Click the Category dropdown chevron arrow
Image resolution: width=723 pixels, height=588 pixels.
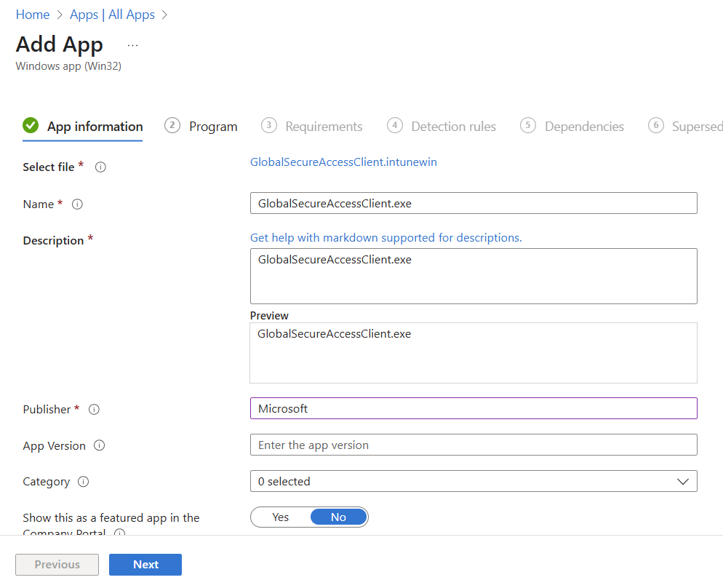[683, 482]
